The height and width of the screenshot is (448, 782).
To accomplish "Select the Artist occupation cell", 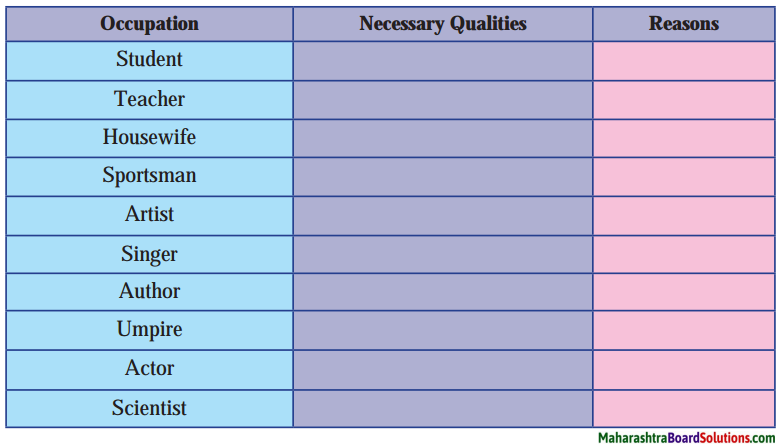I will (x=149, y=216).
